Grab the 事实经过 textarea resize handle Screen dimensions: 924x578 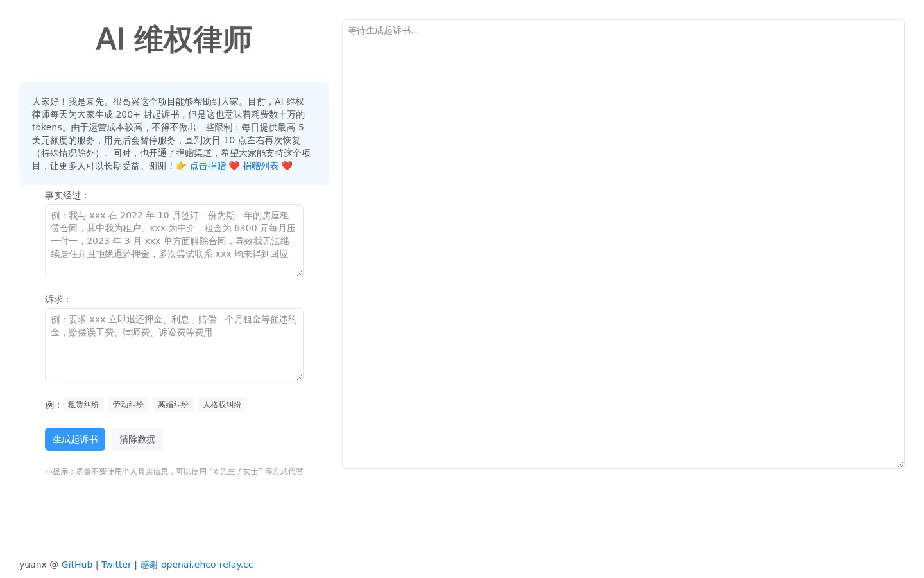(x=299, y=273)
